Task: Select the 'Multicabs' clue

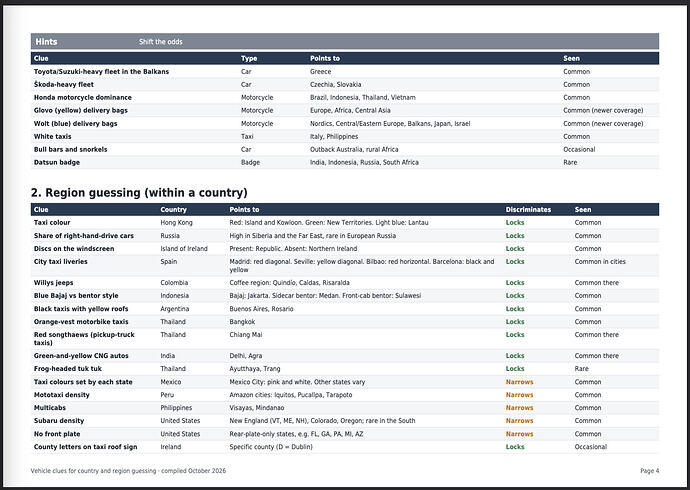Action: tap(50, 408)
